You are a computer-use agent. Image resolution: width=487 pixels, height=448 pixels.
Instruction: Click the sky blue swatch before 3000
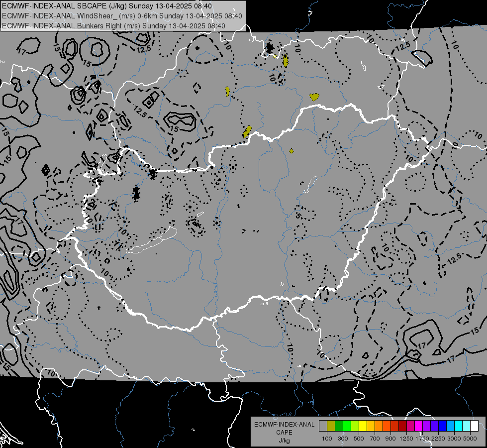click(x=450, y=426)
